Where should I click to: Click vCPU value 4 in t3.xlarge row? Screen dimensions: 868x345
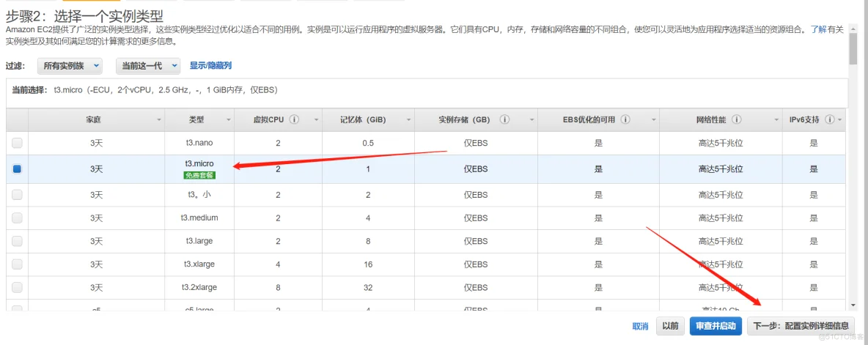278,264
